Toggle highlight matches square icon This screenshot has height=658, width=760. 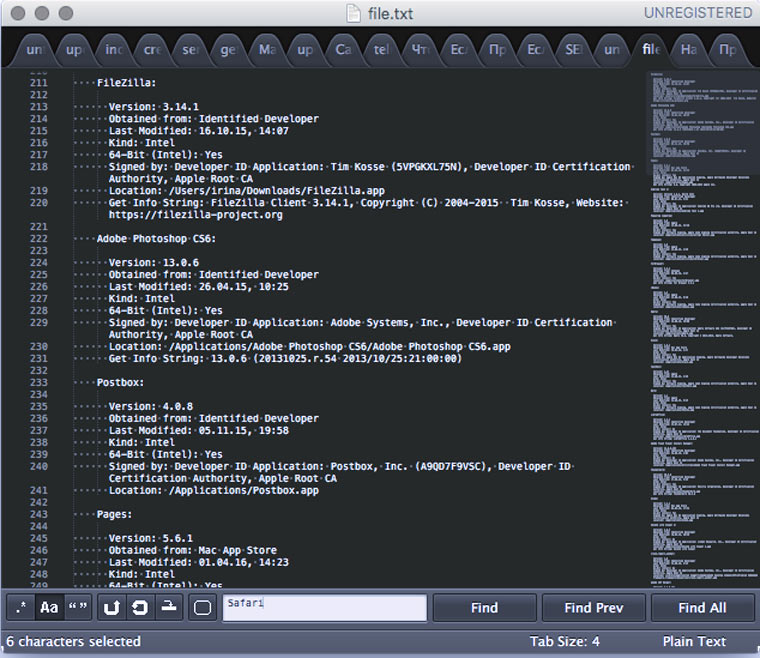tap(202, 608)
